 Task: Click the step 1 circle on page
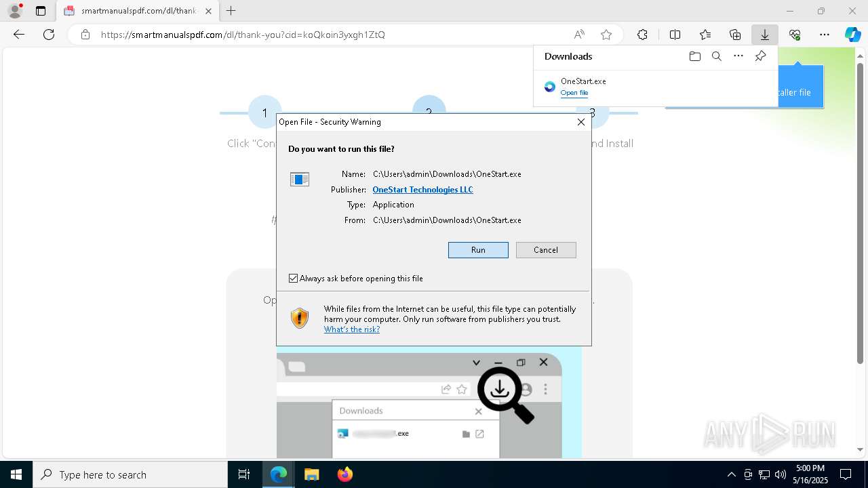pyautogui.click(x=264, y=113)
